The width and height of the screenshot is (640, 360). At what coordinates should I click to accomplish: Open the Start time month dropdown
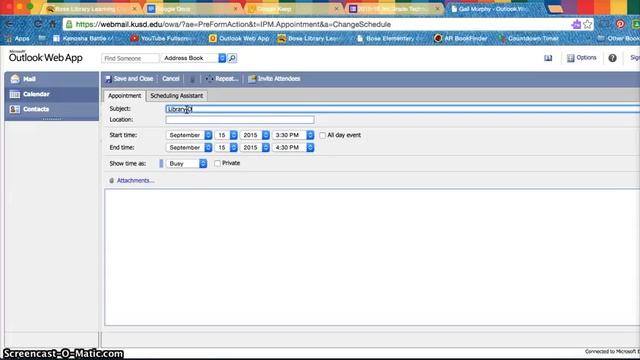tap(189, 135)
